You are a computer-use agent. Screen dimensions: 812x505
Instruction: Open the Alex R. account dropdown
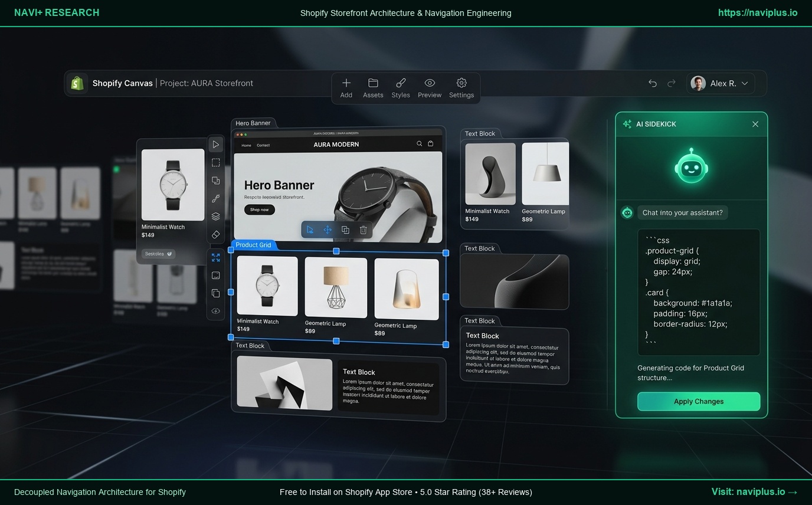[721, 83]
